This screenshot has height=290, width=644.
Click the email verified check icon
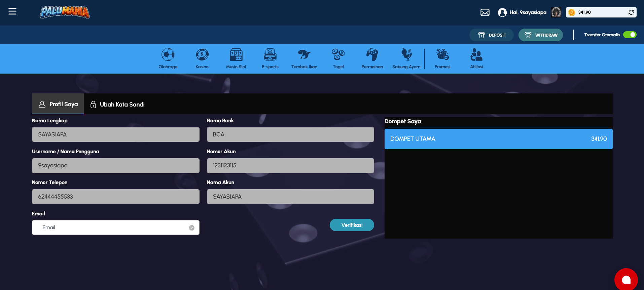(x=192, y=228)
